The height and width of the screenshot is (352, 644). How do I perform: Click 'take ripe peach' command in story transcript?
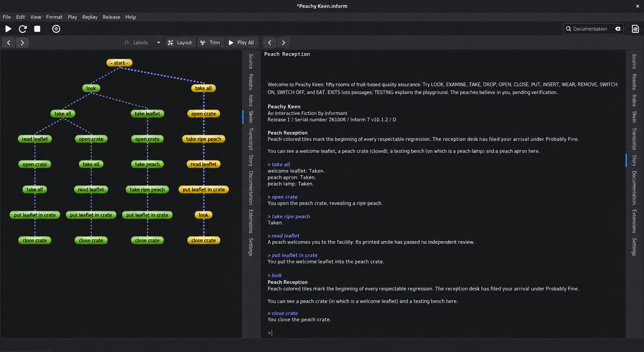coord(291,216)
